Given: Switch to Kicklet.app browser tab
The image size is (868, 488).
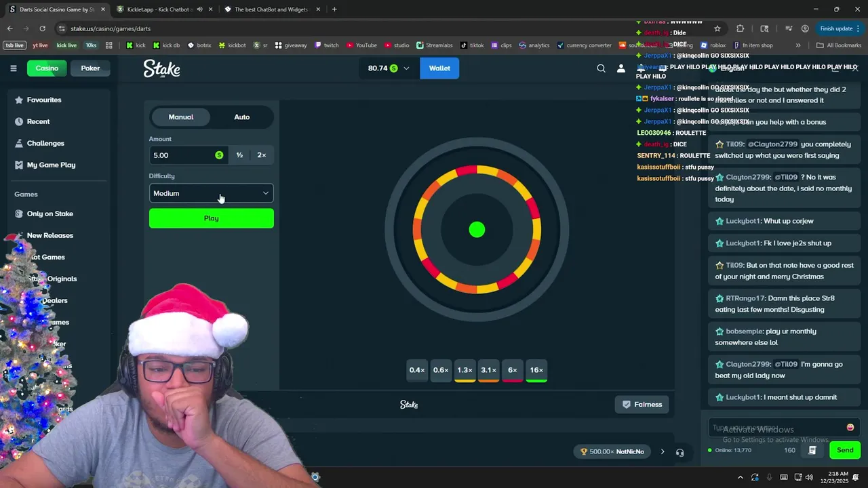Looking at the screenshot, I should point(163,9).
